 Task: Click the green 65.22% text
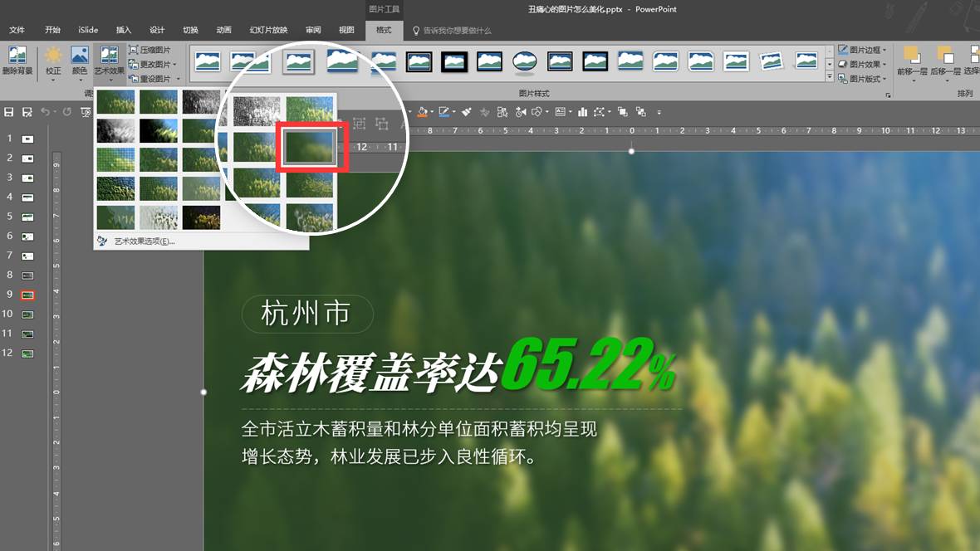pyautogui.click(x=590, y=363)
